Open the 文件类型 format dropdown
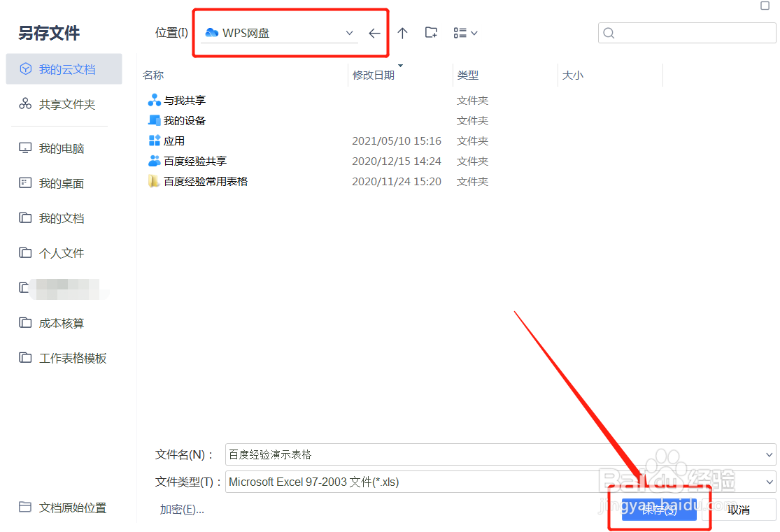 coord(765,482)
